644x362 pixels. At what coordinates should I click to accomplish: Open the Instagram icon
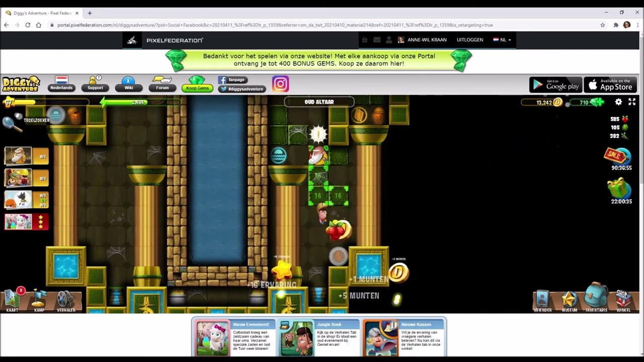(280, 84)
